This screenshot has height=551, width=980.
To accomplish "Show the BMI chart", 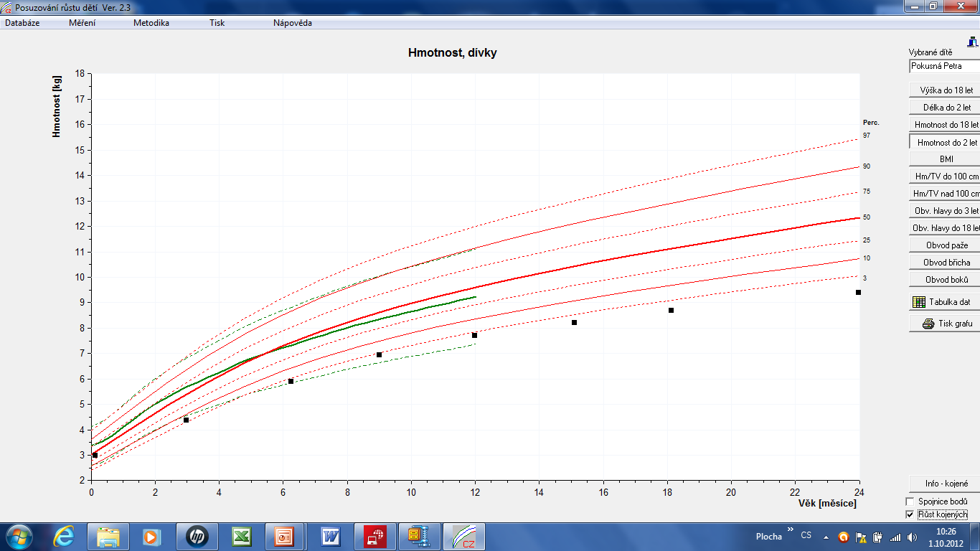I will pos(944,159).
